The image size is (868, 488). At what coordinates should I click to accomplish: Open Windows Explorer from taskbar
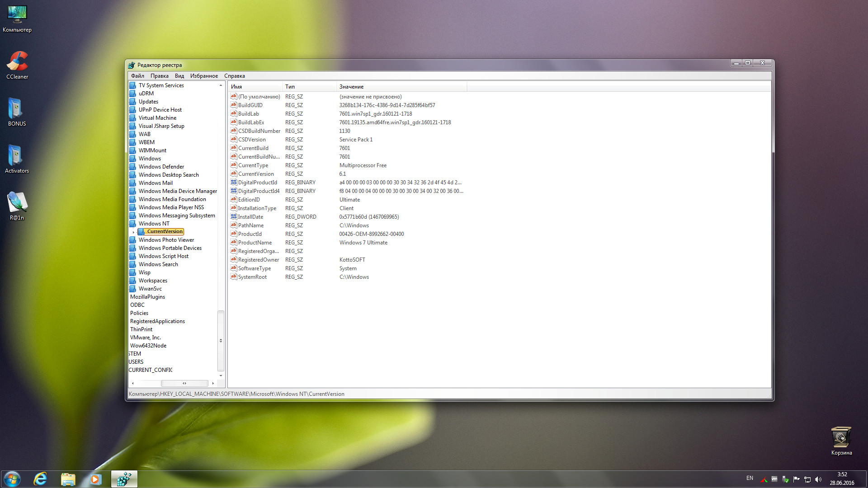[68, 479]
